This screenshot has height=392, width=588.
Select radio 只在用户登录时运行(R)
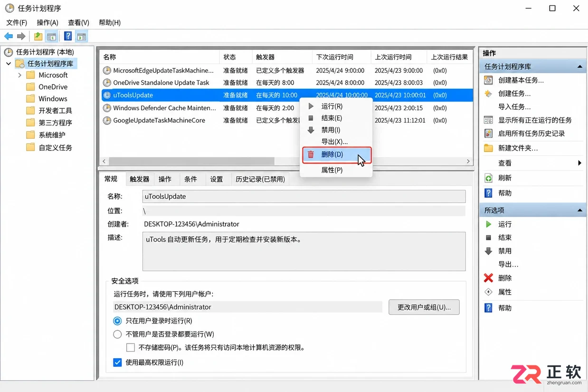[x=118, y=321]
